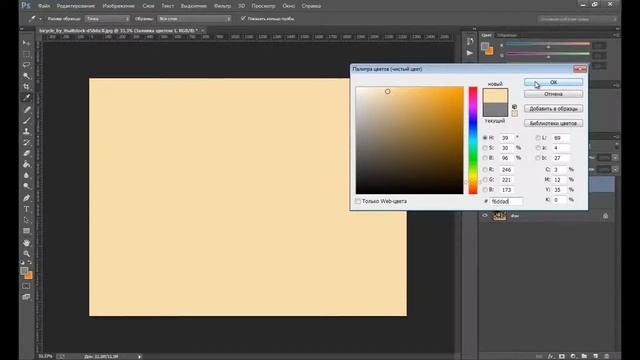Enable the Только Web-цвета checkbox
This screenshot has height=360, width=640.
click(358, 201)
